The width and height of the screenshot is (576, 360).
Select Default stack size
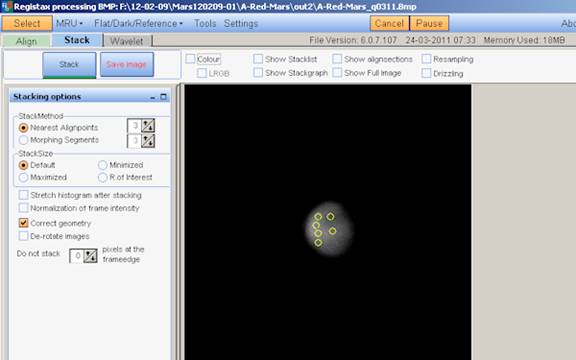click(24, 165)
